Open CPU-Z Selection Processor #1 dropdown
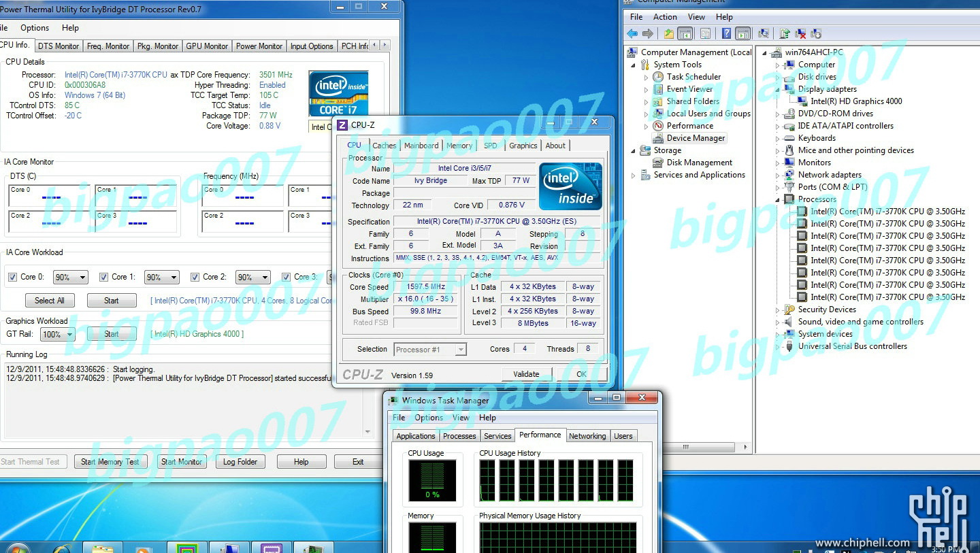The image size is (980, 553). [430, 350]
